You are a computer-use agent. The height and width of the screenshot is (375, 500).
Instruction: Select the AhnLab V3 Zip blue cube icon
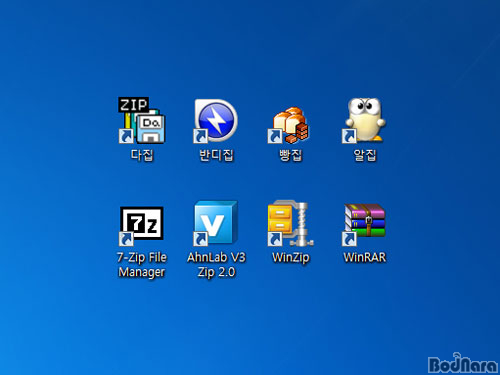pos(216,223)
